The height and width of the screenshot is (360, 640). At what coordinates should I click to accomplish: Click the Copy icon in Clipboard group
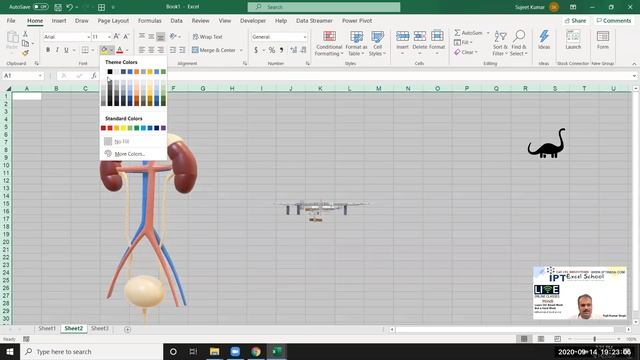pos(25,43)
